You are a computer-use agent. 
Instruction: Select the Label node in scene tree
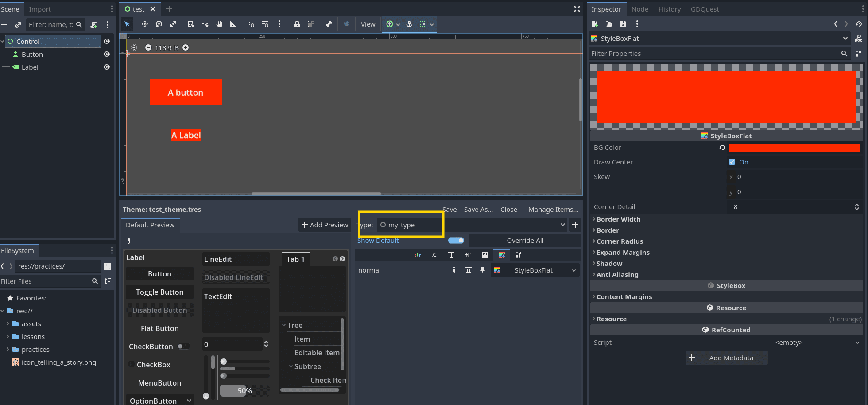tap(30, 67)
